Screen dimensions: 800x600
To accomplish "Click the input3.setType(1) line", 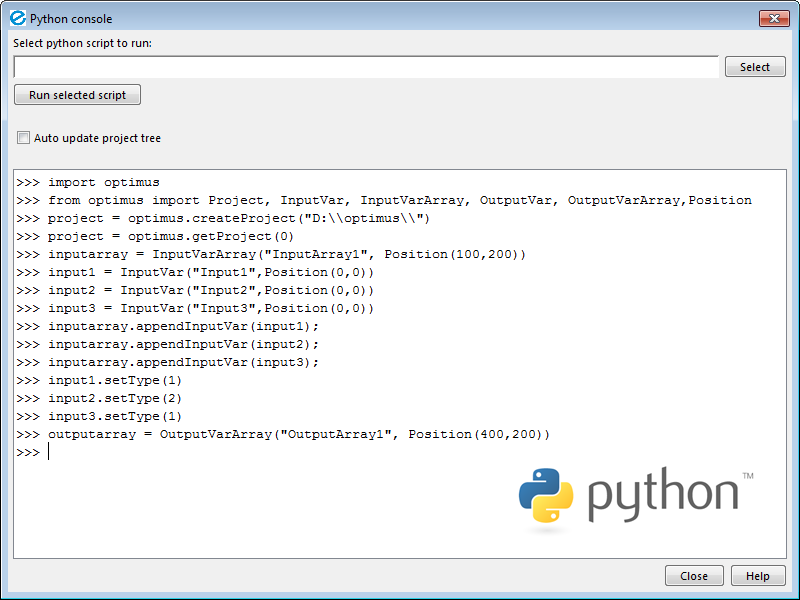I will coord(99,416).
